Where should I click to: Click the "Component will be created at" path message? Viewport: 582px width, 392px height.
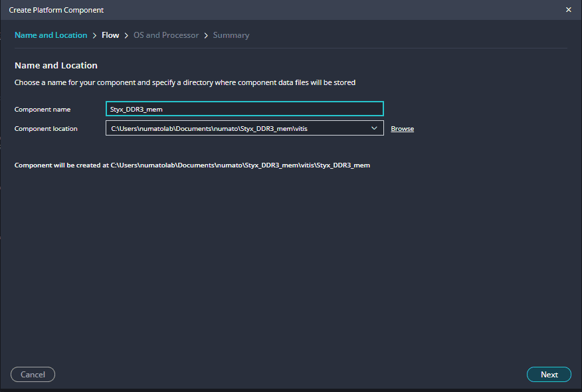coord(192,165)
